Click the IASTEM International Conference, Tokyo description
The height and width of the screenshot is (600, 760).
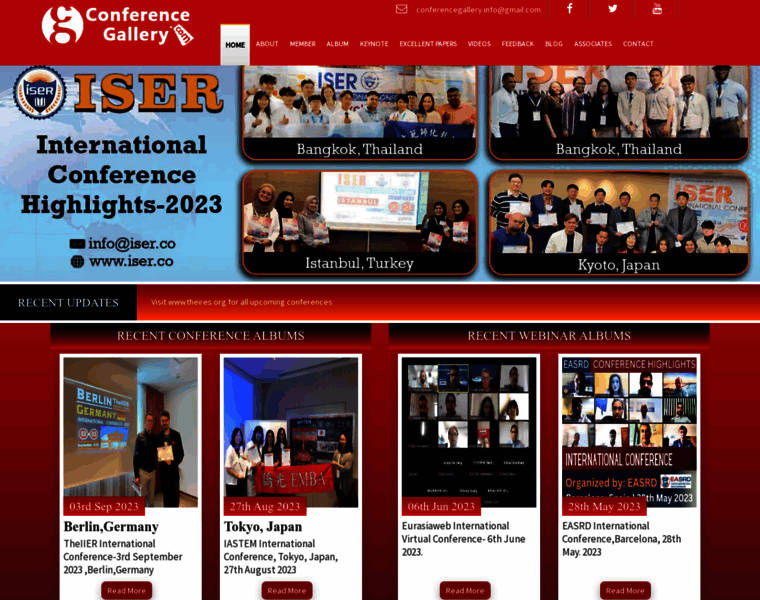point(281,557)
